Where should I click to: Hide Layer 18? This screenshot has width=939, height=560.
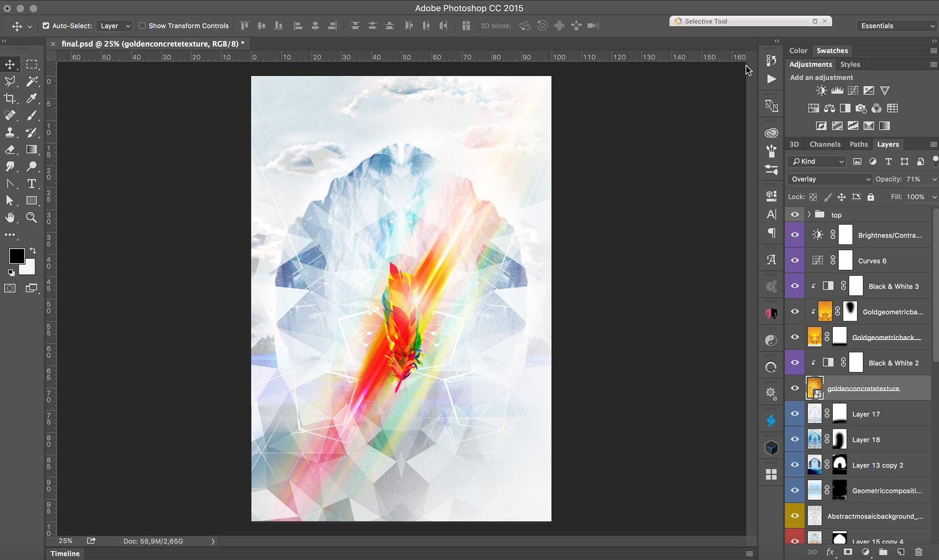(x=795, y=439)
